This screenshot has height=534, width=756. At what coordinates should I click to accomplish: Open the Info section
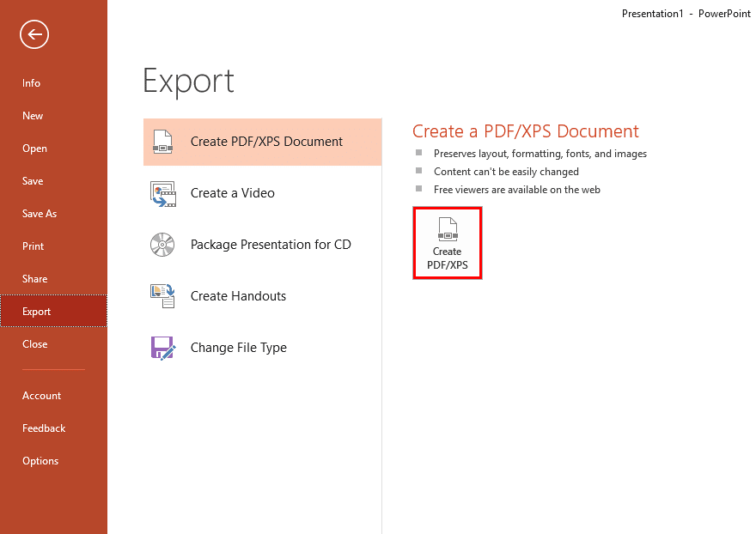tap(31, 82)
